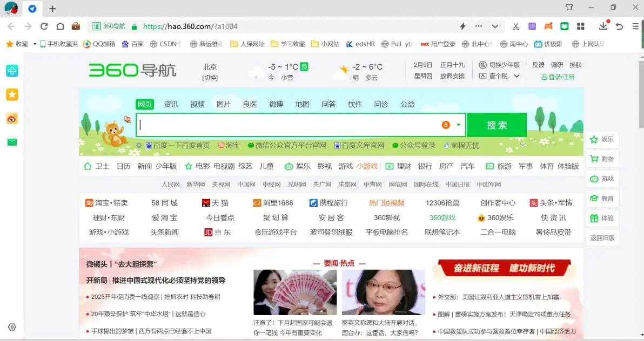Click the green shield extension icon
This screenshot has height=341, width=644.
tap(565, 26)
